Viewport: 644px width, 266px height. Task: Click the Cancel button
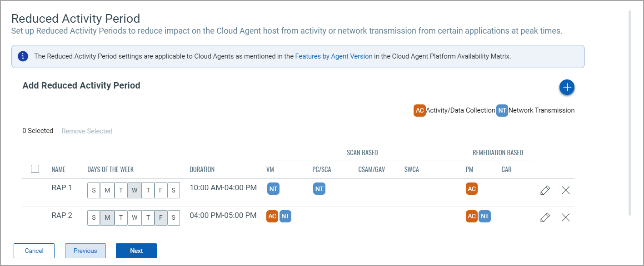(x=34, y=251)
